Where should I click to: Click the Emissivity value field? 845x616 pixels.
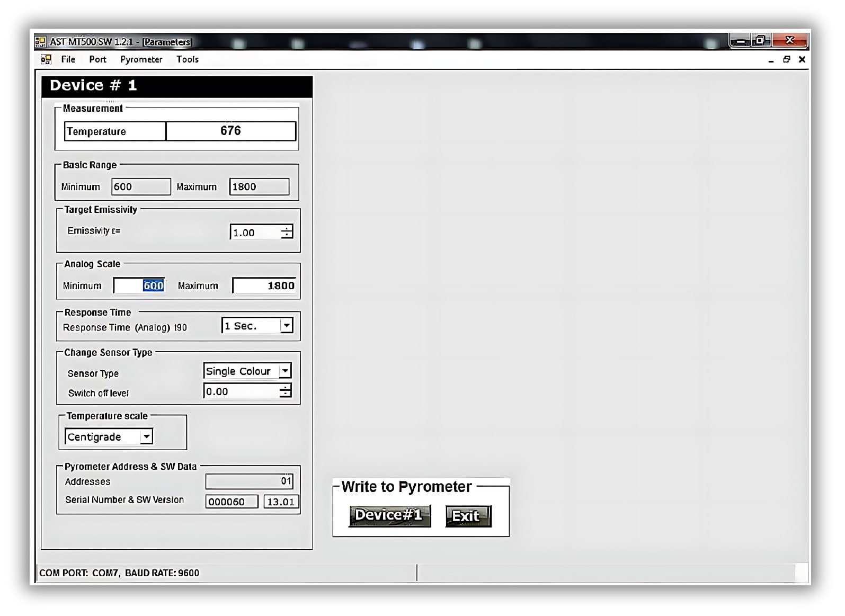(x=255, y=232)
